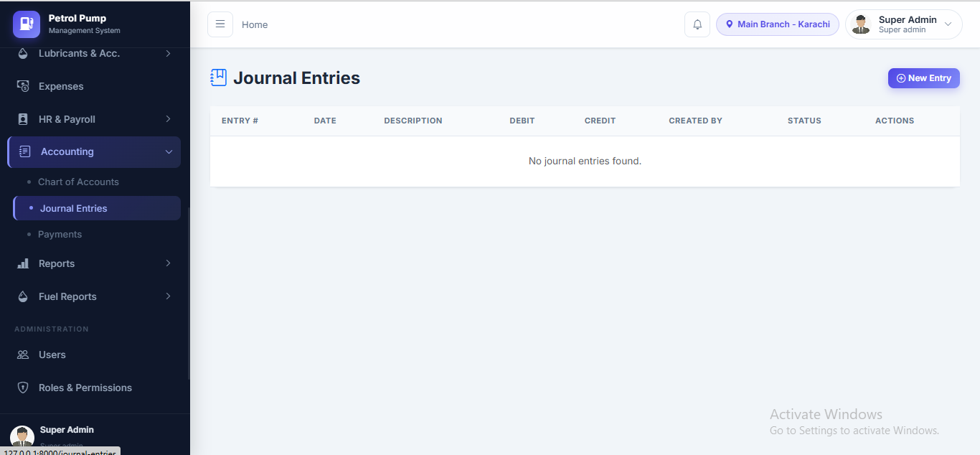Open notifications bell icon

point(697,24)
